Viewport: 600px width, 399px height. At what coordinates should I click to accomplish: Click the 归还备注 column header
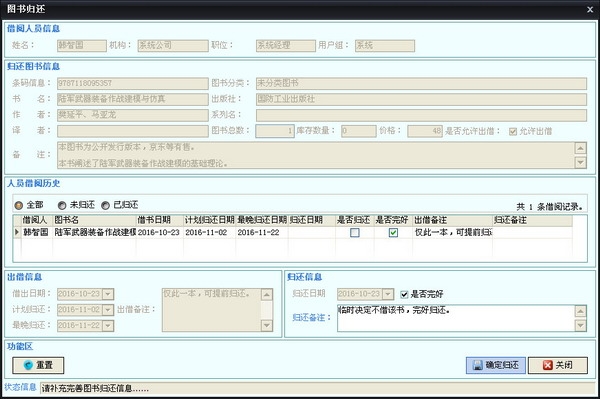(532, 220)
